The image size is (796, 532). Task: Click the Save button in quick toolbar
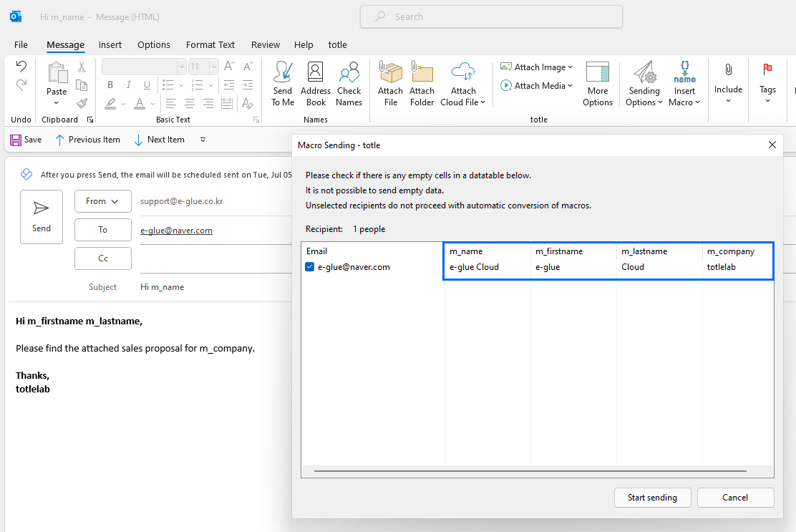point(26,140)
